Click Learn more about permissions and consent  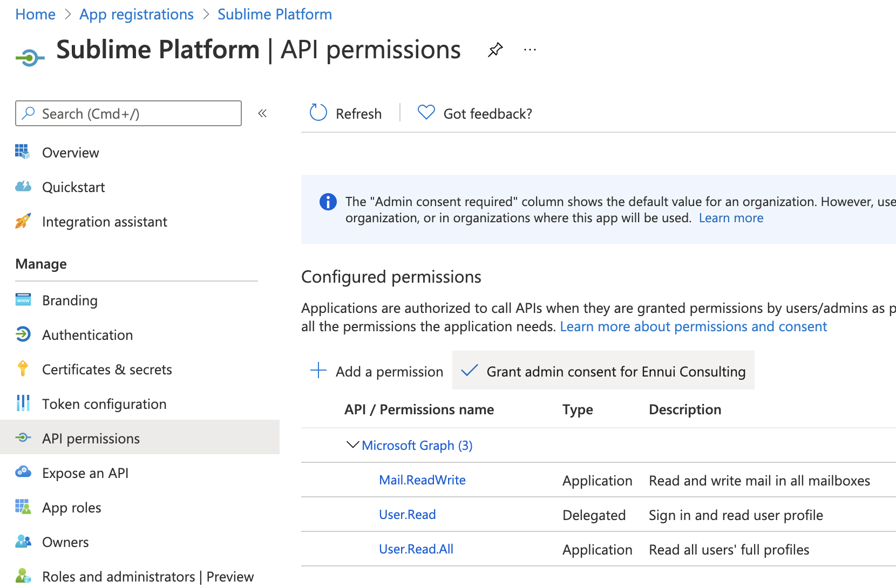click(693, 326)
